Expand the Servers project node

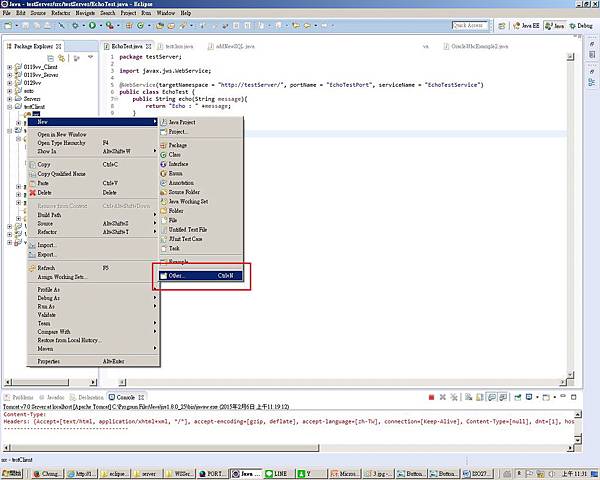[x=10, y=99]
